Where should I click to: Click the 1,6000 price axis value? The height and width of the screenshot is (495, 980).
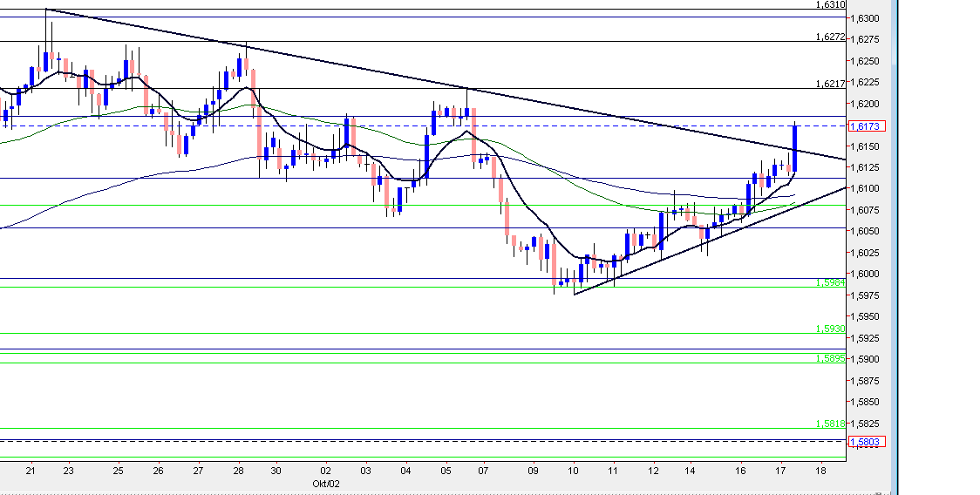pyautogui.click(x=865, y=274)
